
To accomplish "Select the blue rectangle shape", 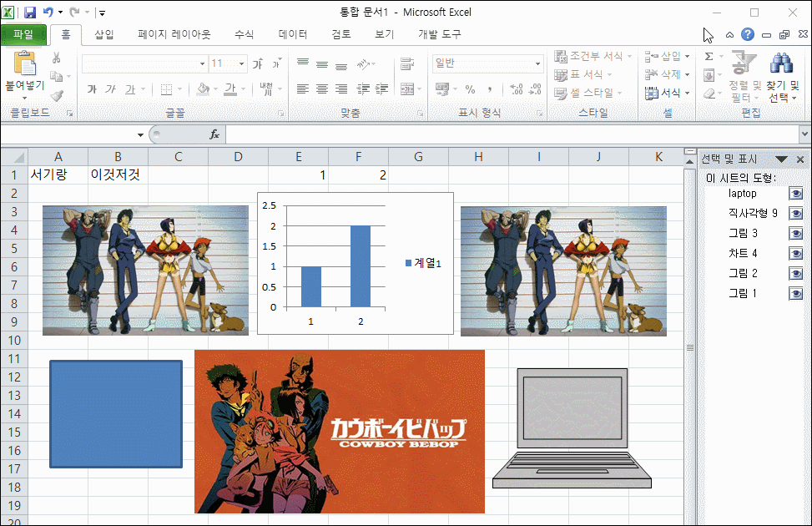I will (x=116, y=414).
